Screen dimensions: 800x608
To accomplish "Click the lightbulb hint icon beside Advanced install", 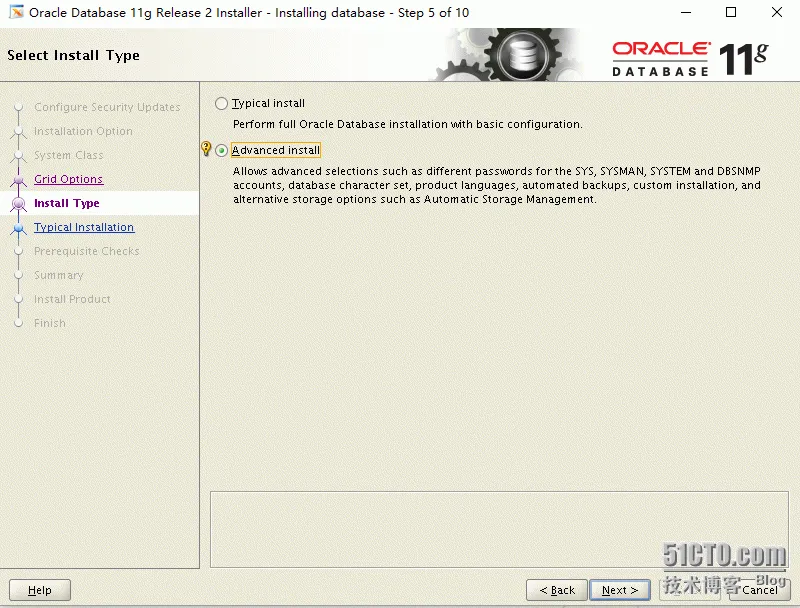I will (206, 149).
